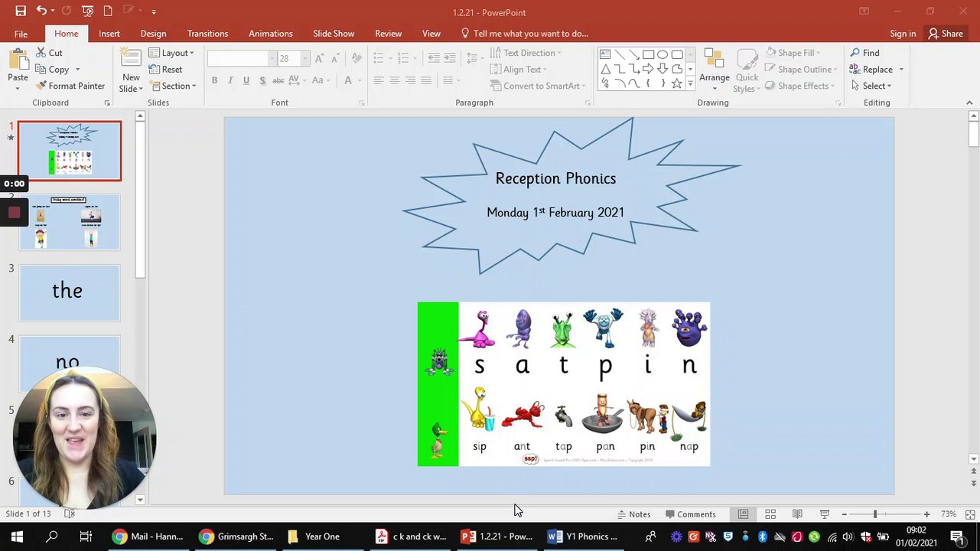Image resolution: width=980 pixels, height=551 pixels.
Task: Open Find in the Editing group
Action: click(x=864, y=53)
